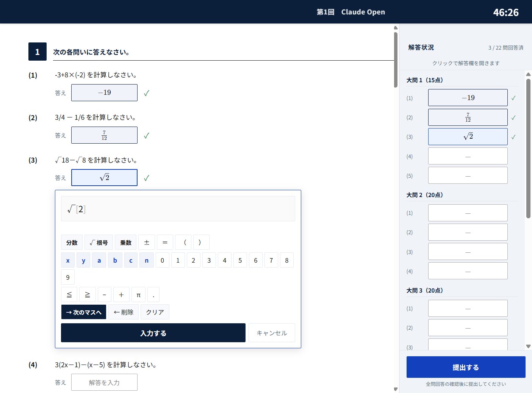The height and width of the screenshot is (393, 532).
Task: Click the expression display showing √[2]
Action: click(x=178, y=209)
